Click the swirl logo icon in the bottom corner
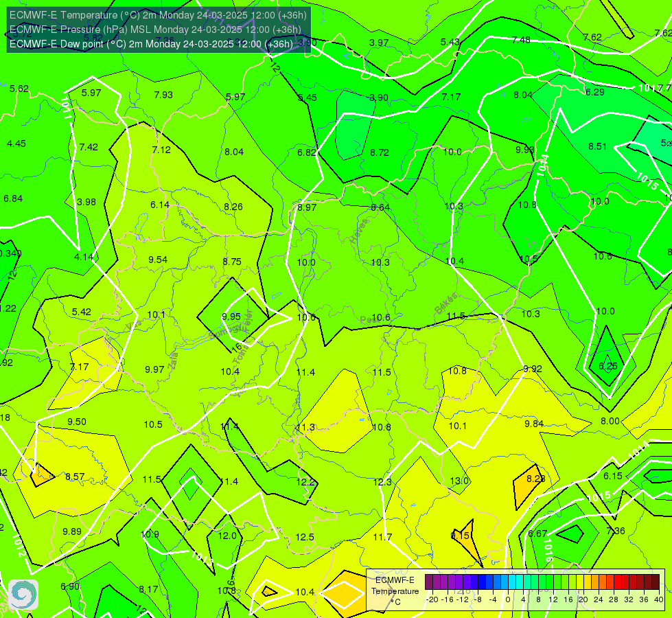This screenshot has width=672, height=618. coord(23,595)
